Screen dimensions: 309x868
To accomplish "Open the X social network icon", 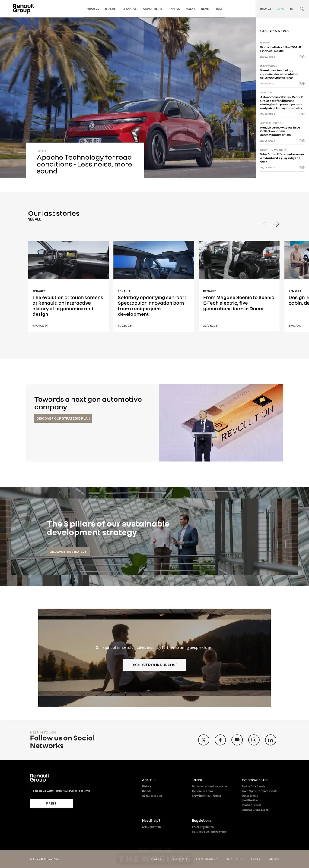I will (x=203, y=740).
